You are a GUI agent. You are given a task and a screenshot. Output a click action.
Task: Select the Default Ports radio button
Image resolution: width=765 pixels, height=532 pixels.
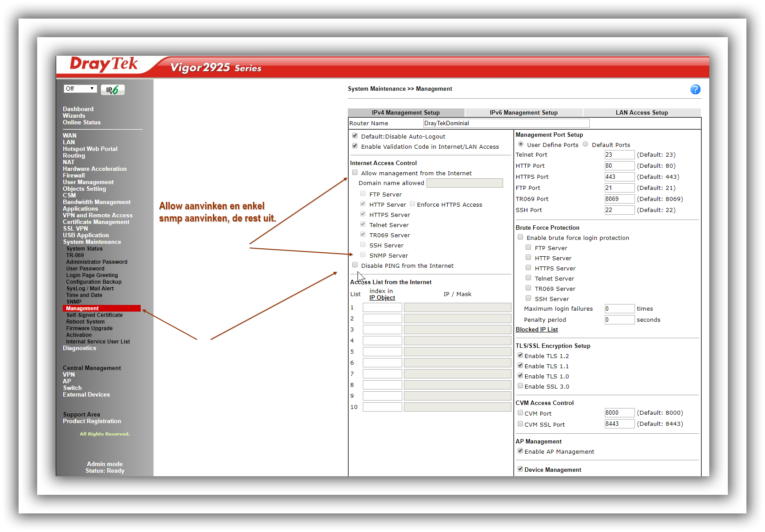coord(585,144)
